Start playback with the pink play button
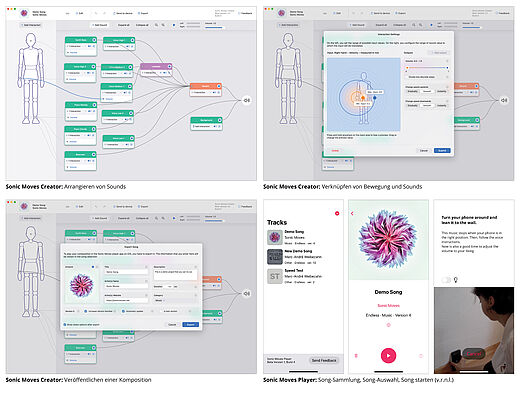The width and height of the screenshot is (520, 393). pos(388,355)
